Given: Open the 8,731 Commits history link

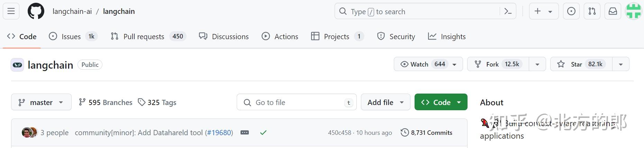Looking at the screenshot, I should (x=427, y=132).
